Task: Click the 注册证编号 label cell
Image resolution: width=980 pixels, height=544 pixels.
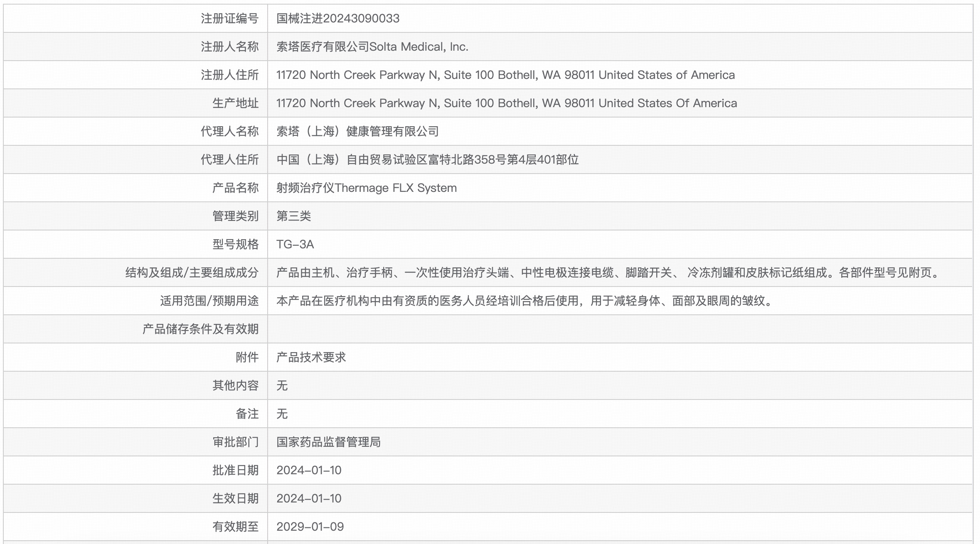Action: pos(229,19)
